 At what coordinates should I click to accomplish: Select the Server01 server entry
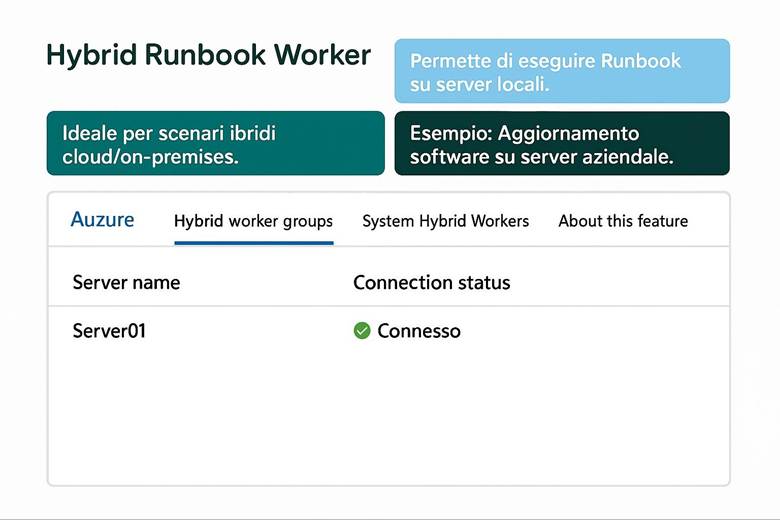109,331
